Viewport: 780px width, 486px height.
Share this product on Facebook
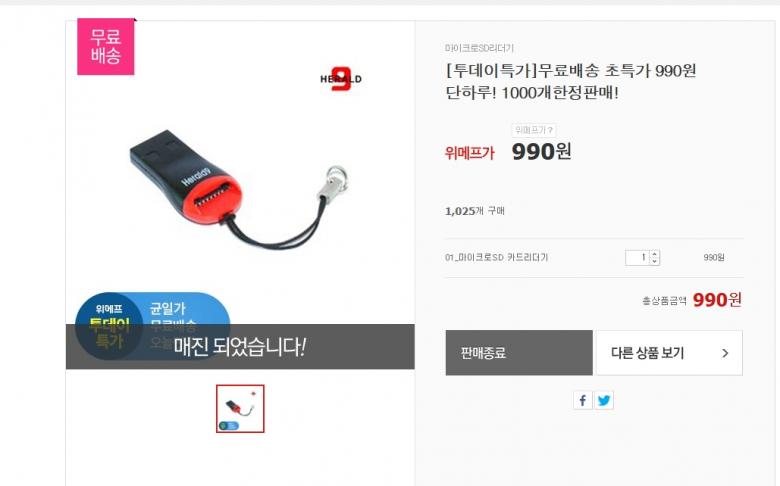tap(583, 400)
